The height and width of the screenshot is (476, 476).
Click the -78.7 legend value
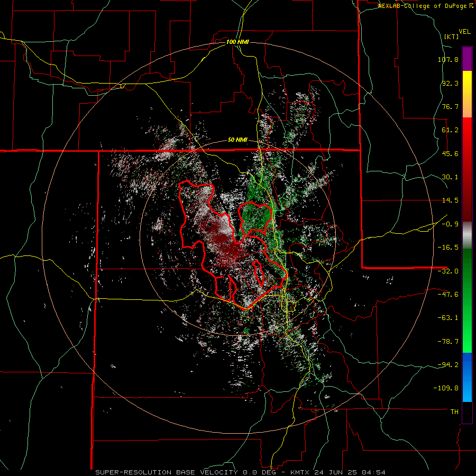(x=448, y=342)
